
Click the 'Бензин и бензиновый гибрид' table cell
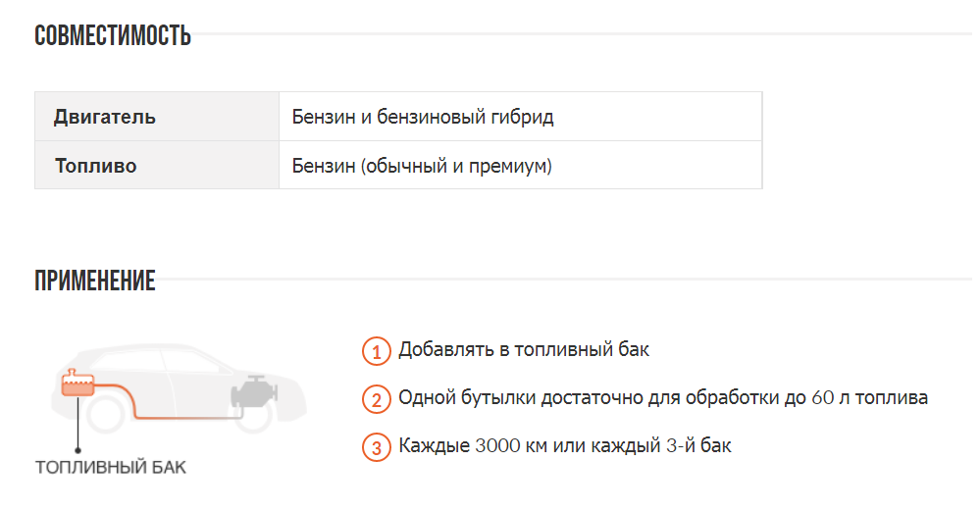tap(423, 118)
